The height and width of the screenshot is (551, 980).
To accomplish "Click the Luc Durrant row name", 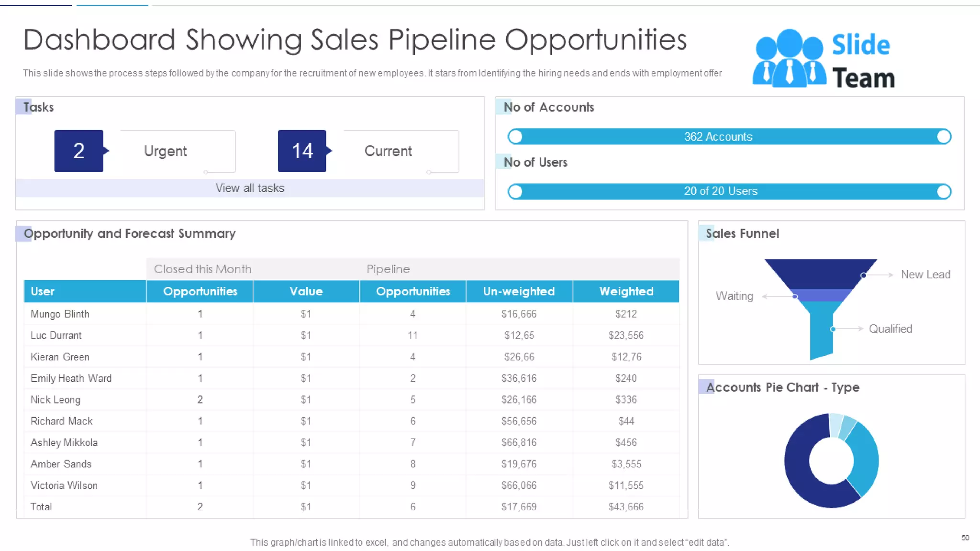I will point(56,335).
